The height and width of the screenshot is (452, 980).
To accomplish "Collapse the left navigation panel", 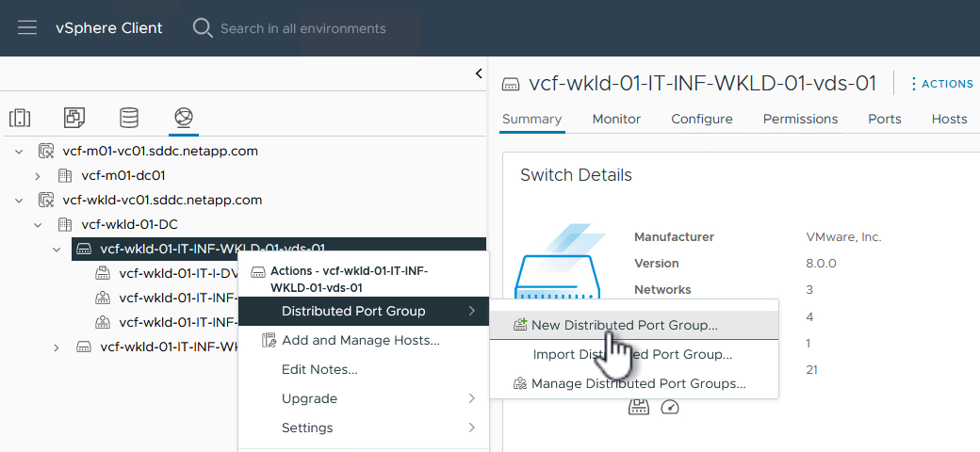I will (x=479, y=73).
